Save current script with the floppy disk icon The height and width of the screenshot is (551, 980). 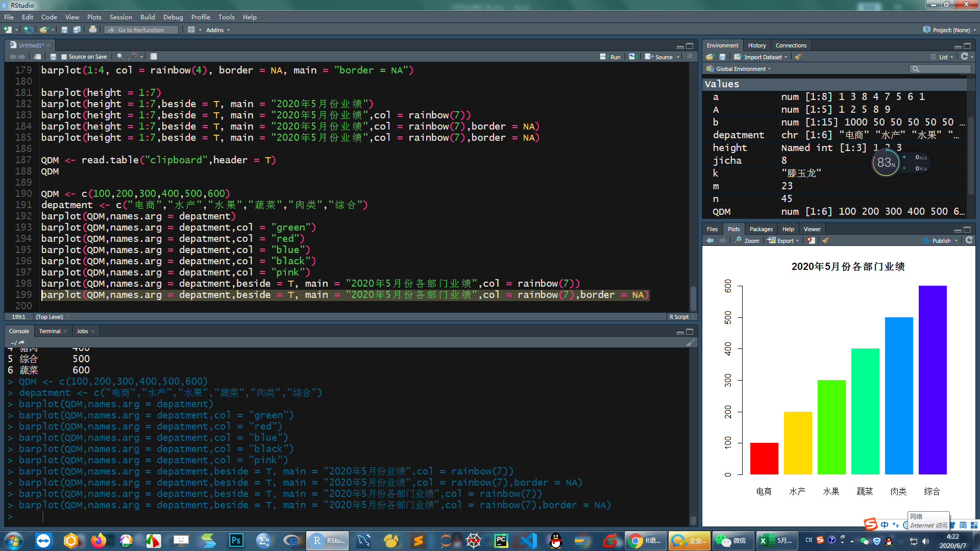pyautogui.click(x=53, y=57)
